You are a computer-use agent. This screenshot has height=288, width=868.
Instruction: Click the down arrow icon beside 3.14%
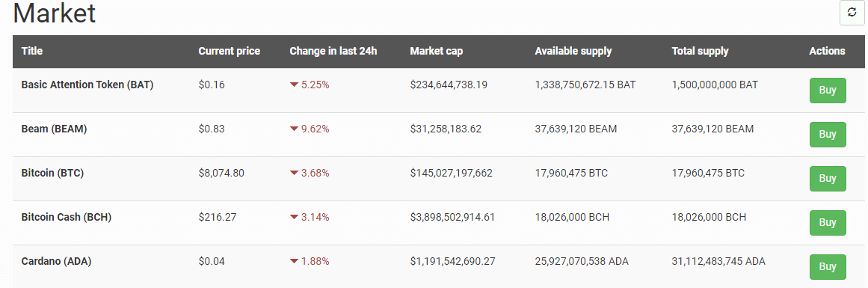(x=294, y=218)
